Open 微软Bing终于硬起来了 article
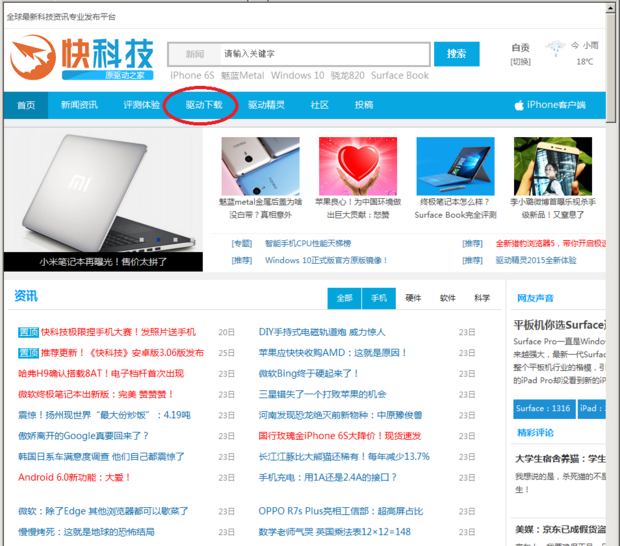Screen dimensions: 620x546 pos(309,374)
